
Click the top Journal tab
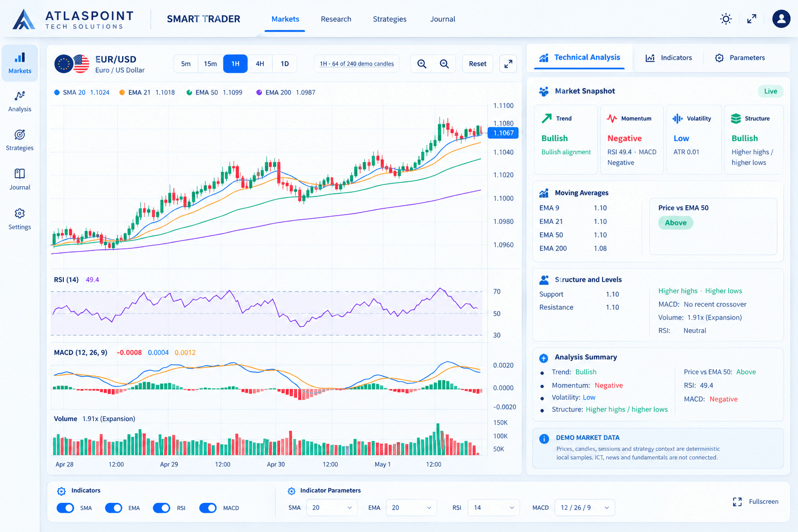[443, 19]
